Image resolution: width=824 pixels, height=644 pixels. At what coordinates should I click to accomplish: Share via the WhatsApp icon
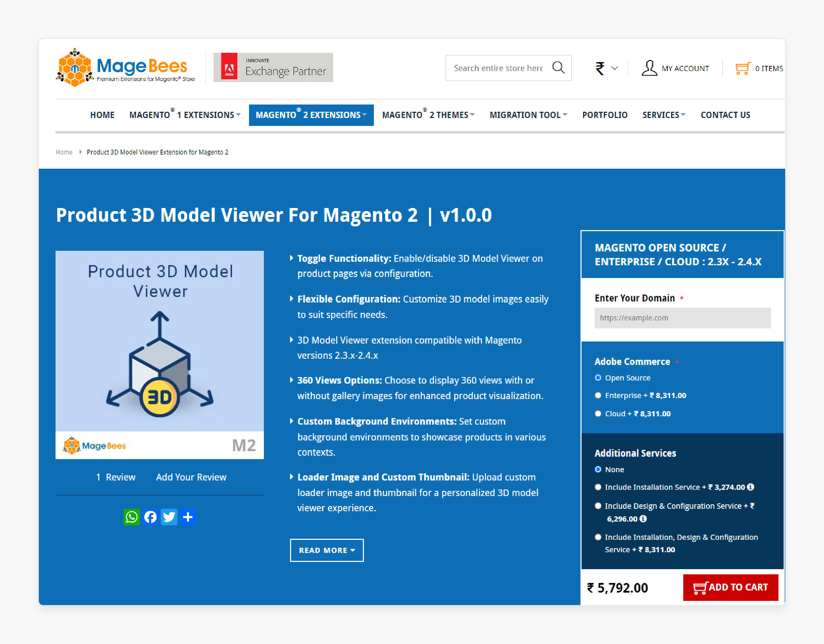(132, 517)
